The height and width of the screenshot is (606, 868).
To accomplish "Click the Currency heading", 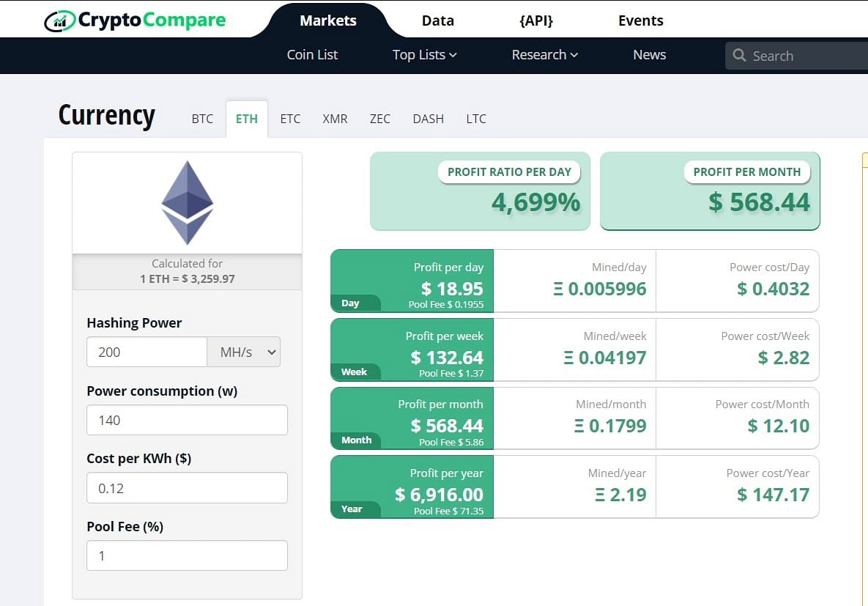I will (107, 116).
